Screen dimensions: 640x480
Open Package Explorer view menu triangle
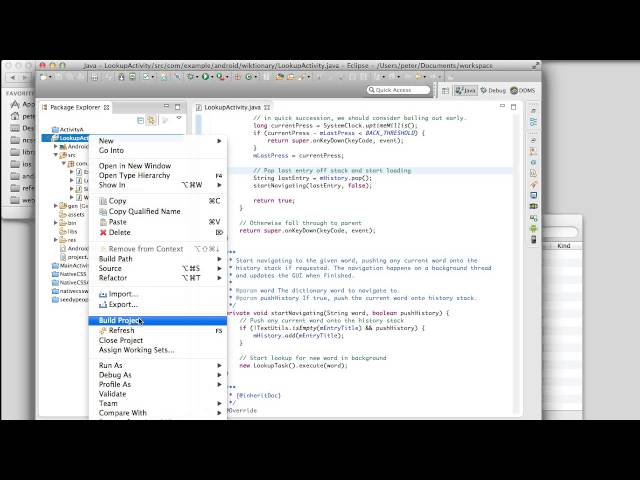tap(179, 118)
